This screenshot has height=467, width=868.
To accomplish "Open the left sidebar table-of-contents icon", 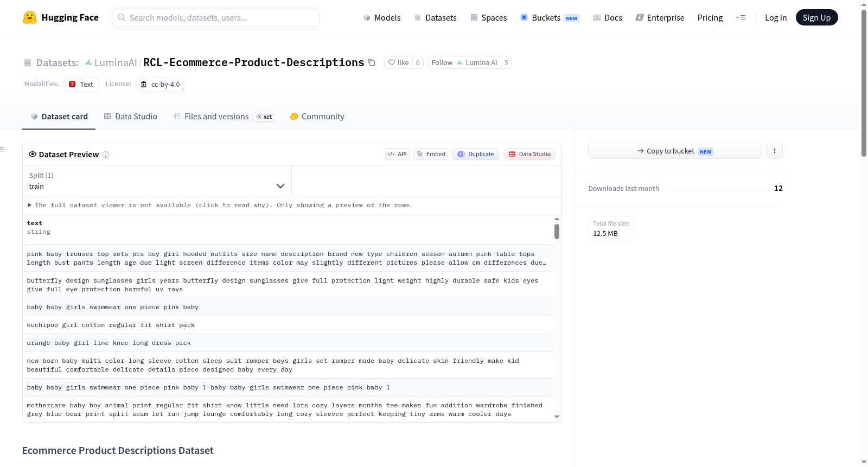I will tap(2, 149).
